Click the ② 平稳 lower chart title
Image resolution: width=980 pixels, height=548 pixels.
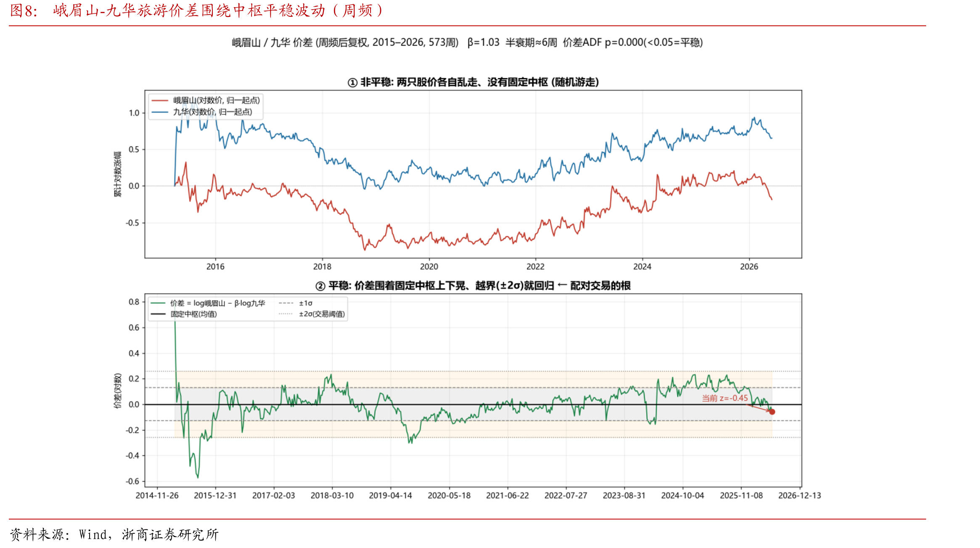(473, 286)
